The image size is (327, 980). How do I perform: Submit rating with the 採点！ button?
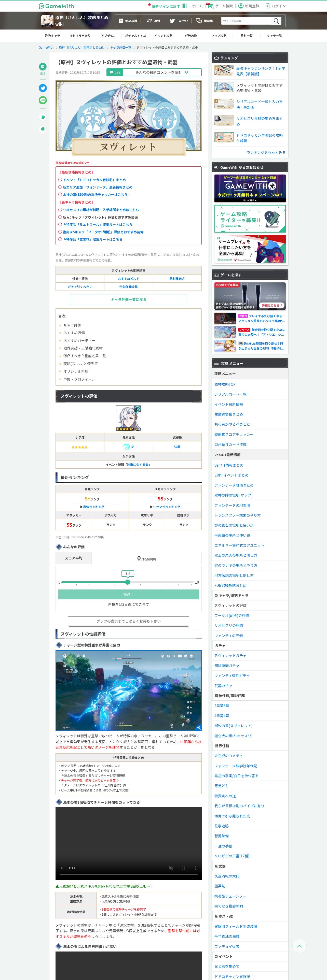pyautogui.click(x=129, y=595)
